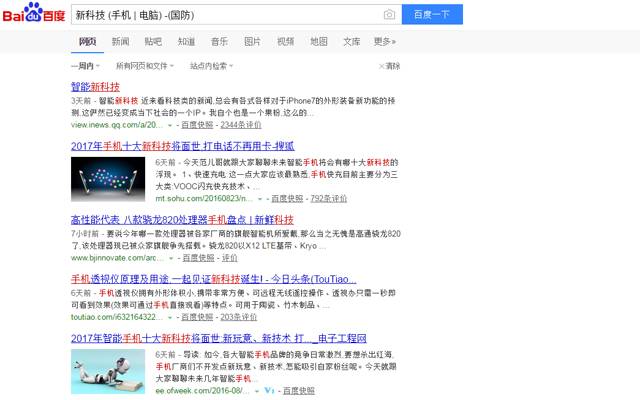Click the ee.ofweek.com URL text
Image resolution: width=640 pixels, height=400 pixels.
(202, 391)
